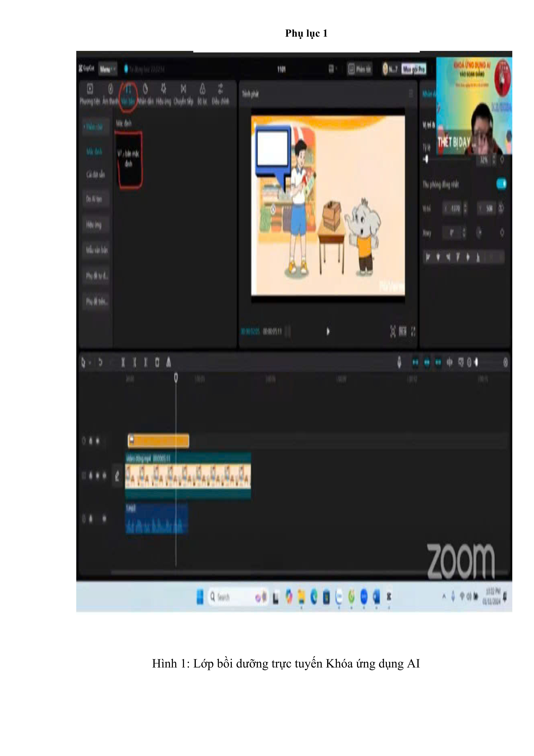Screen dimensions: 534x756
Task: Toggle the main track magnet snapping button
Action: coord(416,363)
